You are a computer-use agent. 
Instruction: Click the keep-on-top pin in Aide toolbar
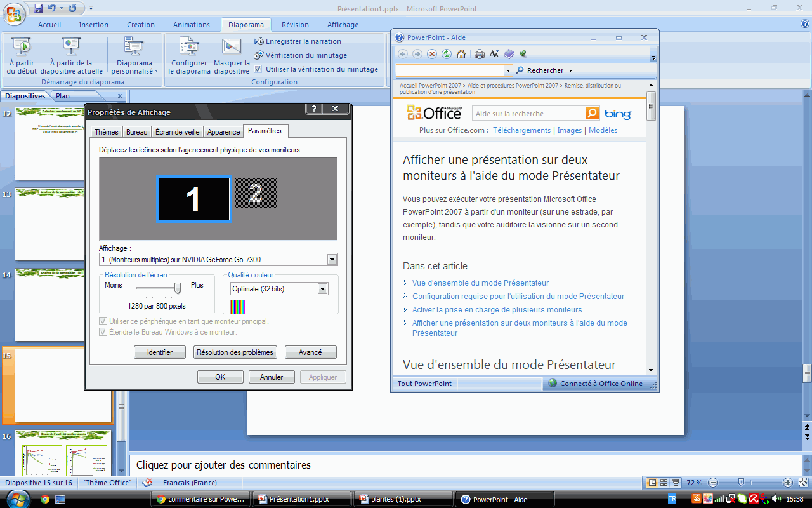[523, 54]
